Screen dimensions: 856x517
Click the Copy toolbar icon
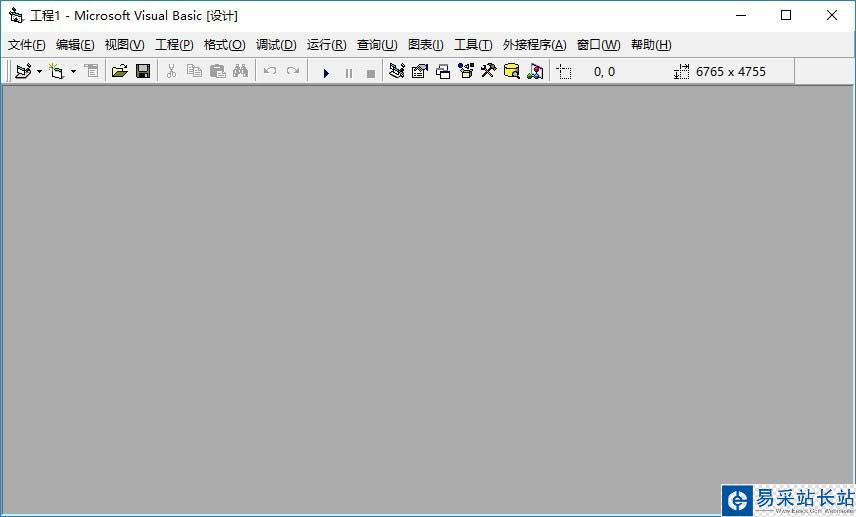194,71
